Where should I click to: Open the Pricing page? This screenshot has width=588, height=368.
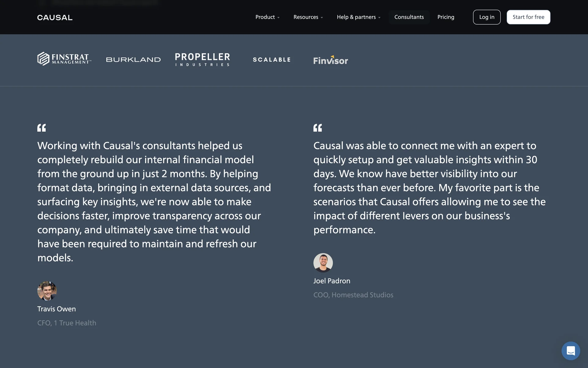click(x=446, y=17)
